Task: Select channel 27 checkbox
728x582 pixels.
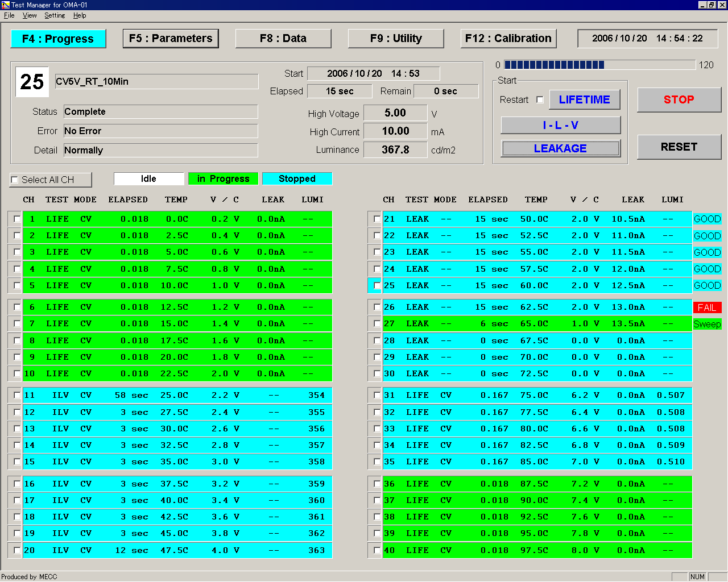Action: click(x=377, y=323)
